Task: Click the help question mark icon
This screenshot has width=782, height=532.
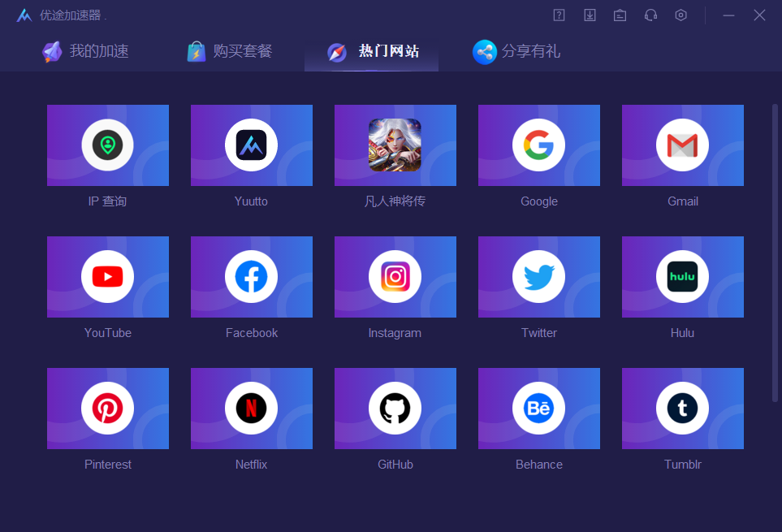Action: click(x=559, y=15)
